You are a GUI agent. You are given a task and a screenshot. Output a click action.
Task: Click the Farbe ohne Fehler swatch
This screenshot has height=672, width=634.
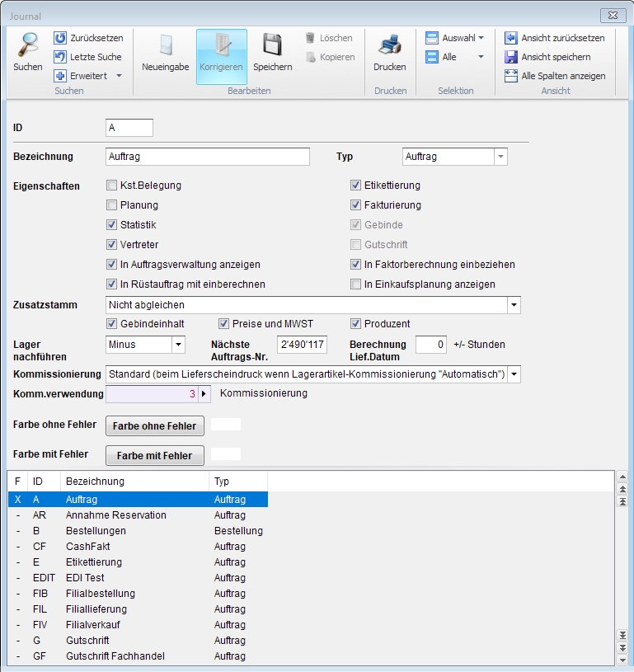(x=226, y=425)
